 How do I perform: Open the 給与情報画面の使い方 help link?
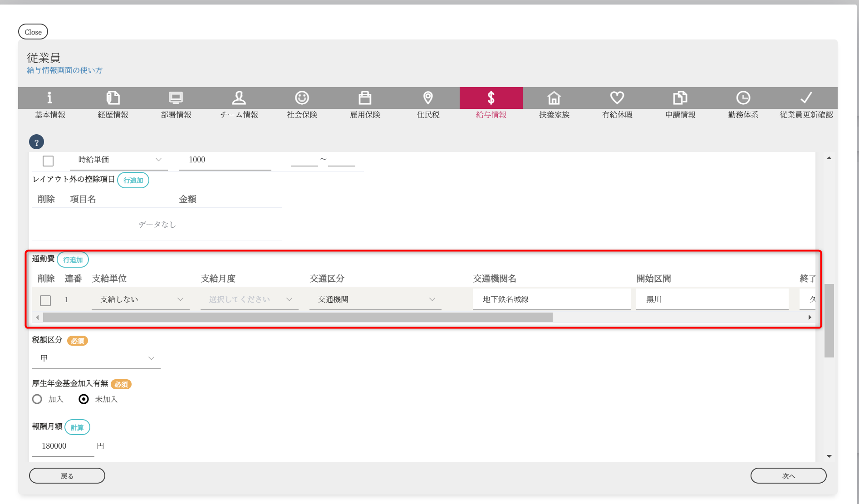64,70
